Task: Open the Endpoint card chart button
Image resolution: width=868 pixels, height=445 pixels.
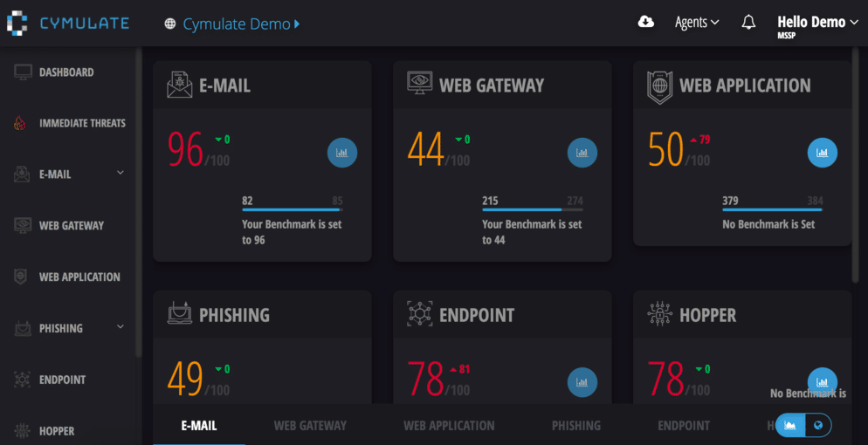Action: pyautogui.click(x=582, y=382)
